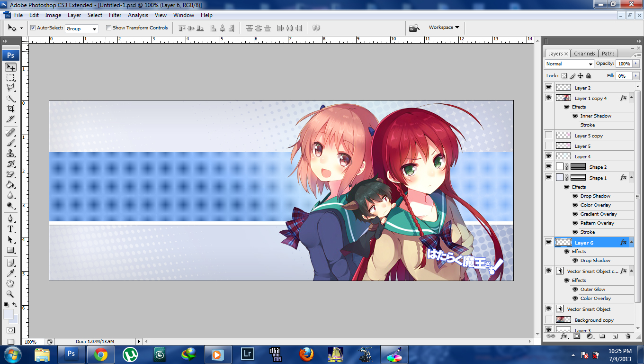Image resolution: width=644 pixels, height=364 pixels.
Task: Select the Crop tool
Action: coord(10,109)
